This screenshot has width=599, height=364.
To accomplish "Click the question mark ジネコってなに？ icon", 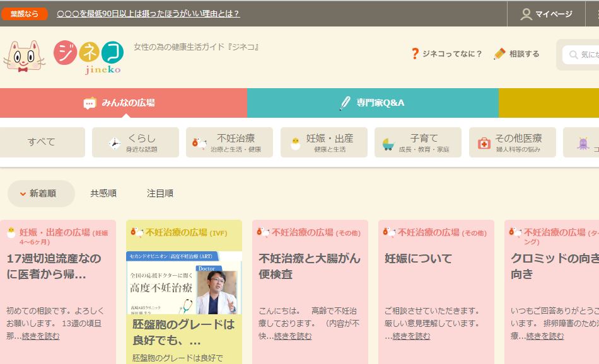I will pyautogui.click(x=414, y=54).
